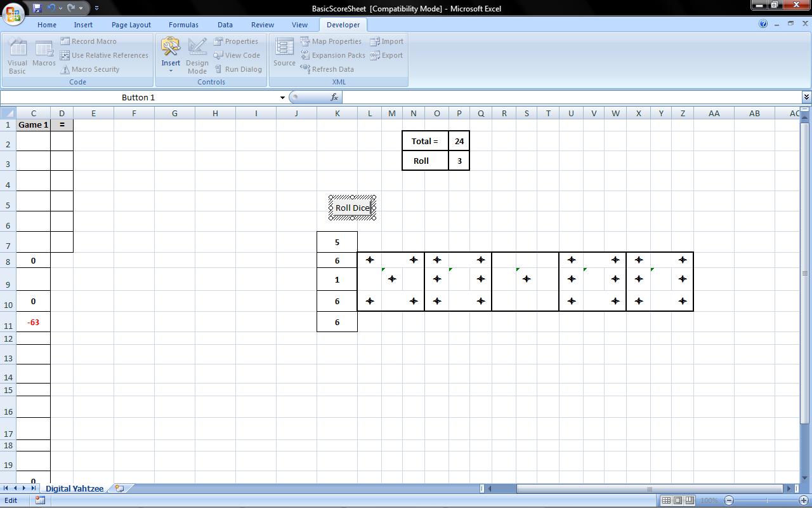Redo action in Quick Access Toolbar
The image size is (812, 508).
point(70,8)
